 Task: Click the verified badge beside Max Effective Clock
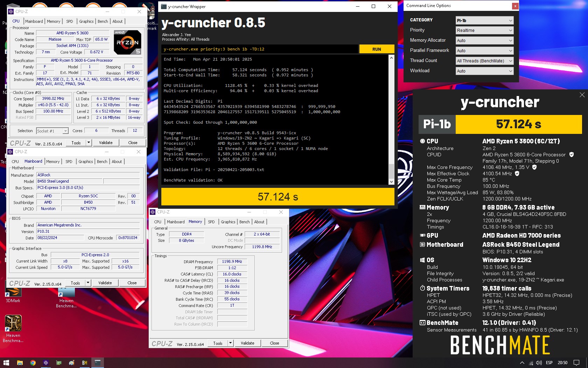point(517,173)
